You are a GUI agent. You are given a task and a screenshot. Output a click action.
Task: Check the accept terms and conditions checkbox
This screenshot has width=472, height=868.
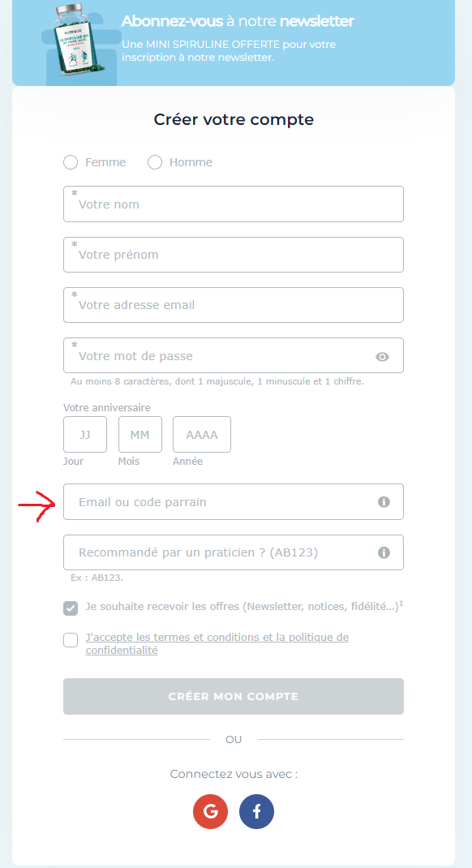71,640
